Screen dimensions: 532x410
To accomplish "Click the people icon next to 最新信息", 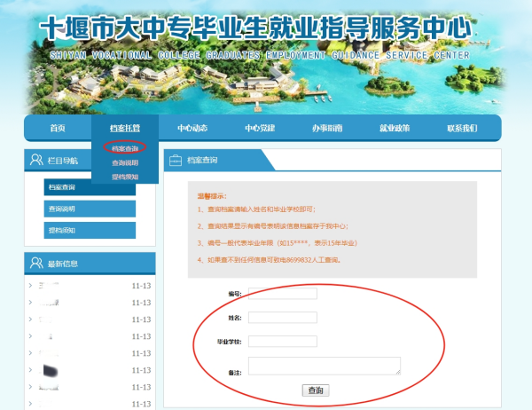I will click(x=36, y=263).
